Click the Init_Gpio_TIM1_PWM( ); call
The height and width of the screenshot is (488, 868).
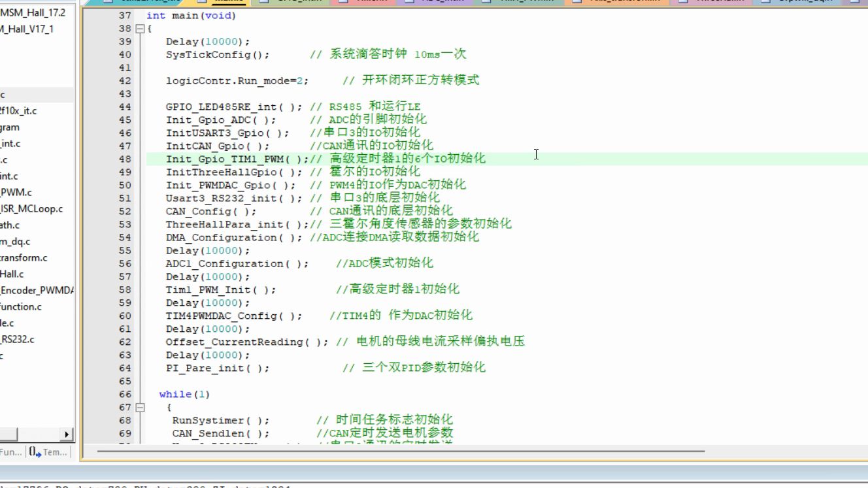(237, 159)
